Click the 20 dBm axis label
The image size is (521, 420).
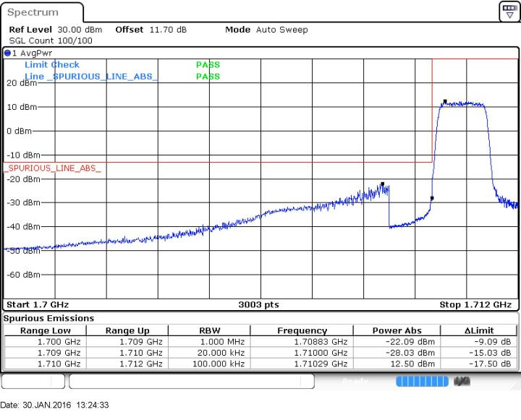(22, 83)
